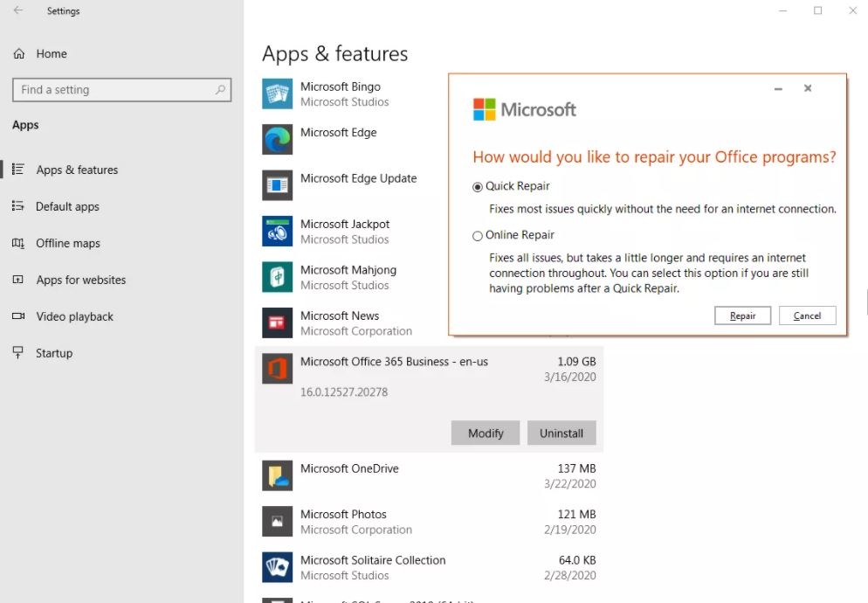Select the Quick Repair radio option
This screenshot has height=603, width=868.
tap(478, 187)
